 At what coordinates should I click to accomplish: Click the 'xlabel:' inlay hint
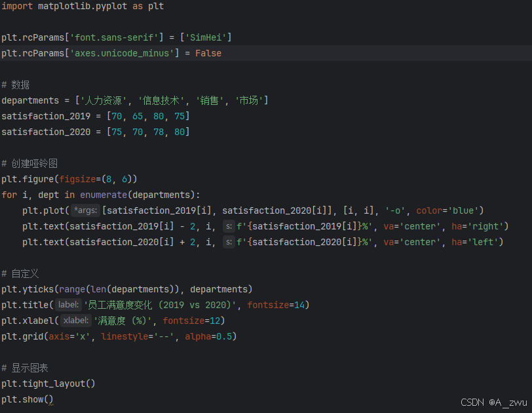76,321
